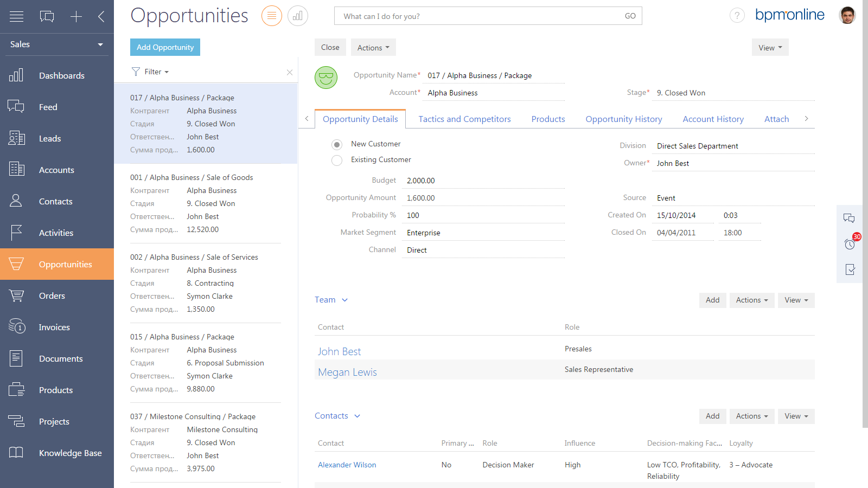Open Contacts section View dropdown

(796, 416)
